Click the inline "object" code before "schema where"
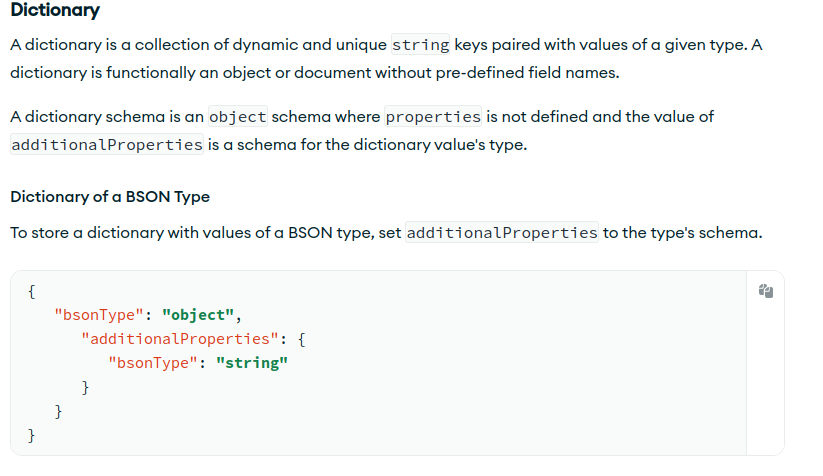The height and width of the screenshot is (476, 823). click(237, 116)
